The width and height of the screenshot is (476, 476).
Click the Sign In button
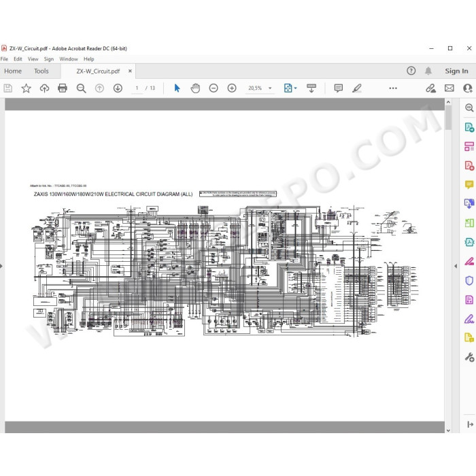coord(456,71)
